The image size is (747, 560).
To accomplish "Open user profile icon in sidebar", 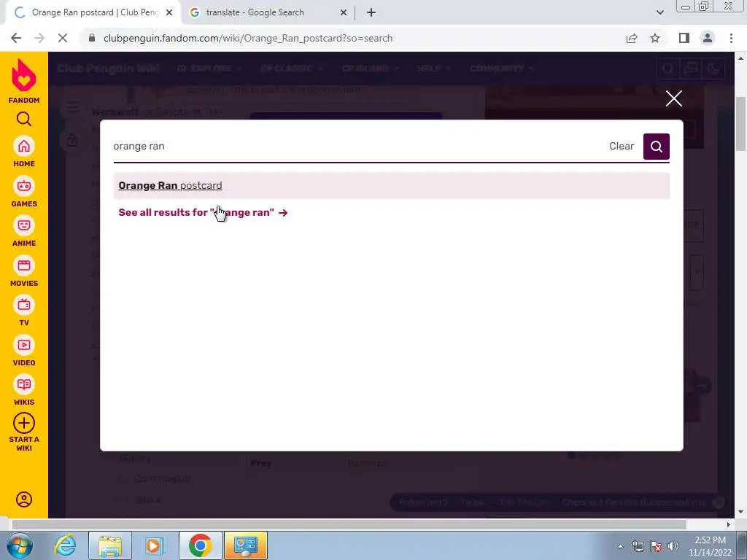I will point(24,499).
